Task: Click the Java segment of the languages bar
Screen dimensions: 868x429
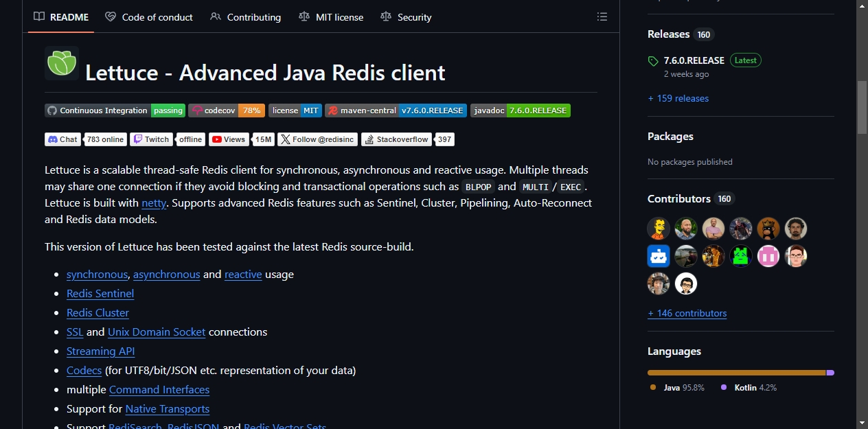Action: pyautogui.click(x=736, y=373)
